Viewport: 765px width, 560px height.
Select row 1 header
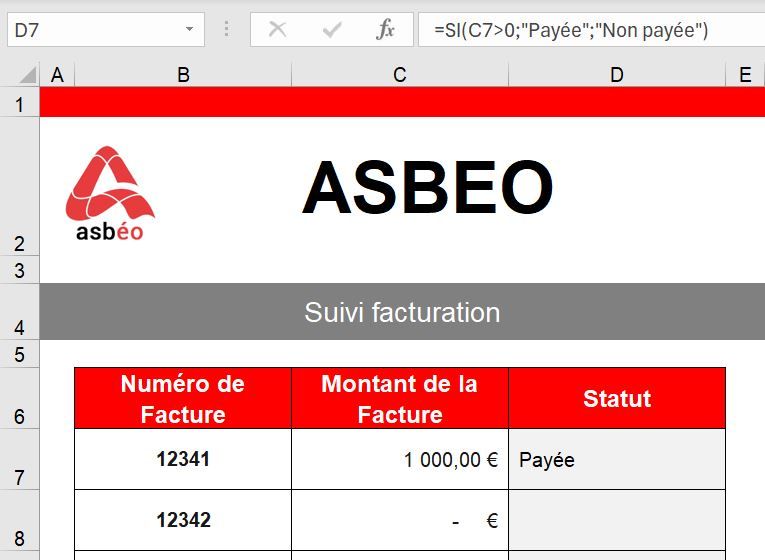click(20, 102)
